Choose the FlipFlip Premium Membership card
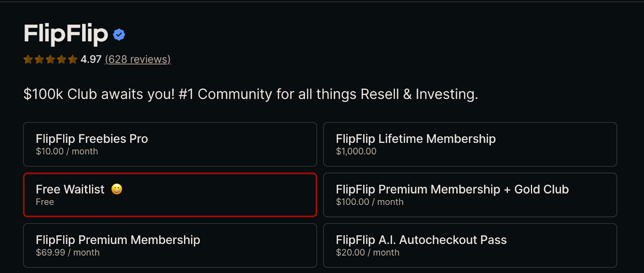 170,245
